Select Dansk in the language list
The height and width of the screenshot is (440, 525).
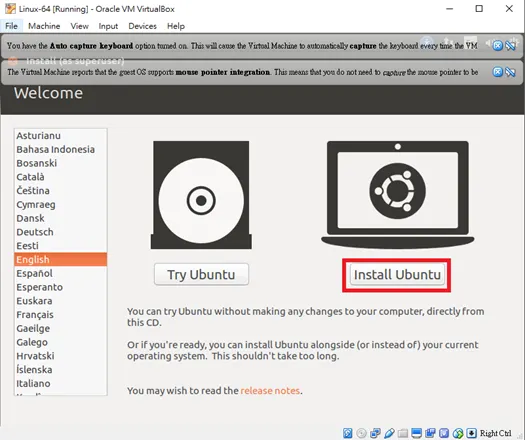click(x=61, y=218)
